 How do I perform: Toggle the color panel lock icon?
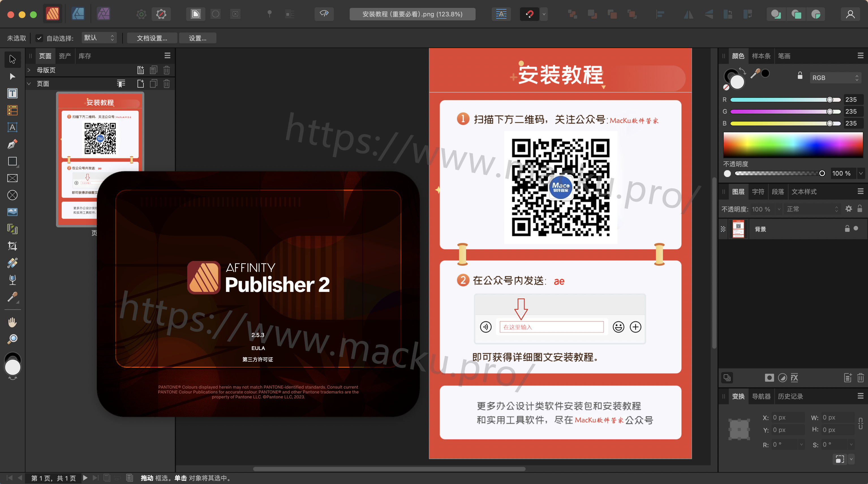(800, 75)
